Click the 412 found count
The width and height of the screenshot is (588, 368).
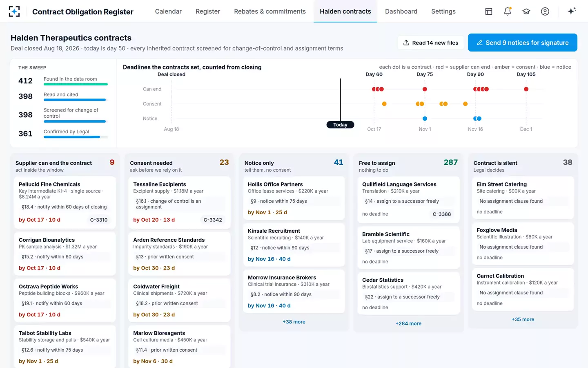[25, 81]
